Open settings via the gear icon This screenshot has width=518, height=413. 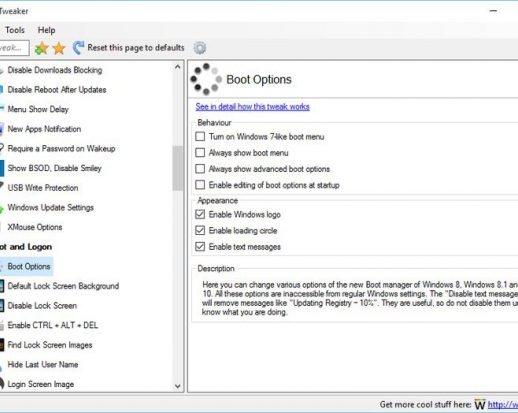(x=200, y=48)
